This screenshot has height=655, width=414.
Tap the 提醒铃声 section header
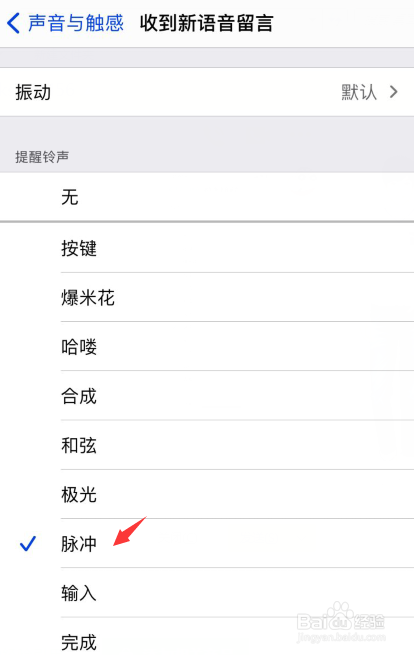[42, 157]
